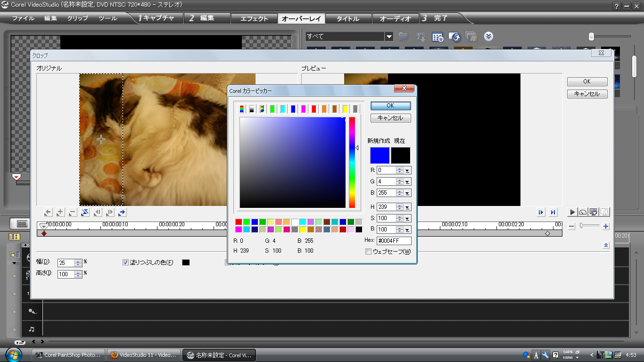
Task: Switch to the エフェクト tab
Action: coord(254,18)
